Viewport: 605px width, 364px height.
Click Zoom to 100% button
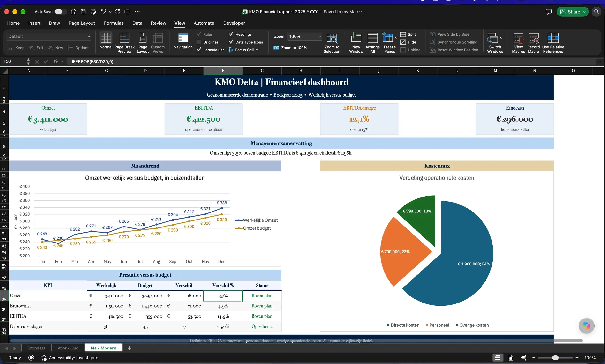point(290,48)
